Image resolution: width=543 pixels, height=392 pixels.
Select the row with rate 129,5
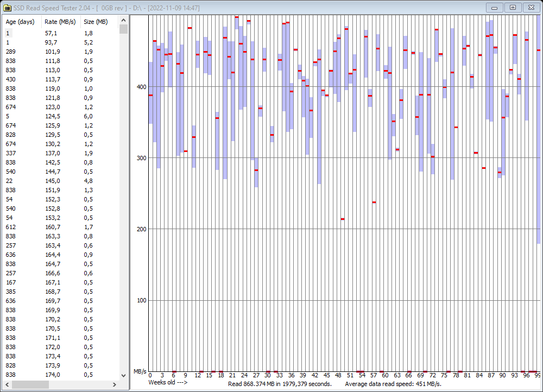pos(61,135)
